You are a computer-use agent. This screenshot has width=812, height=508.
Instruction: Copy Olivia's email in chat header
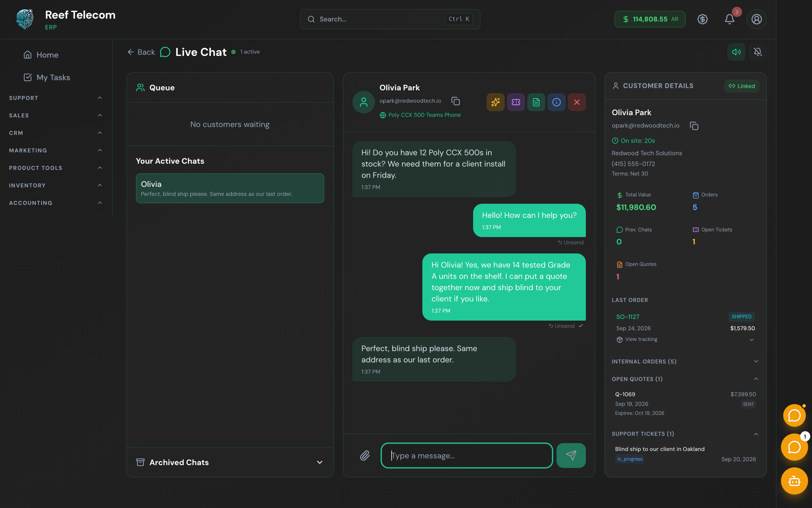pyautogui.click(x=455, y=101)
